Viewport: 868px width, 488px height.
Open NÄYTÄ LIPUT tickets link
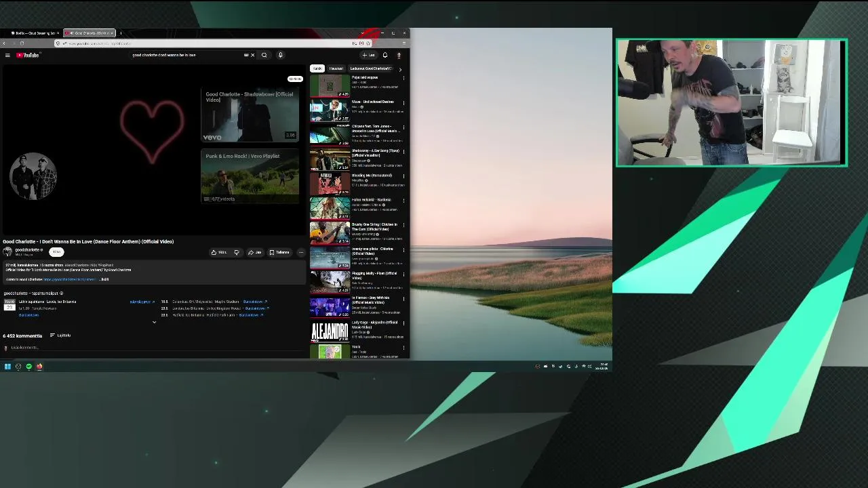pos(142,302)
